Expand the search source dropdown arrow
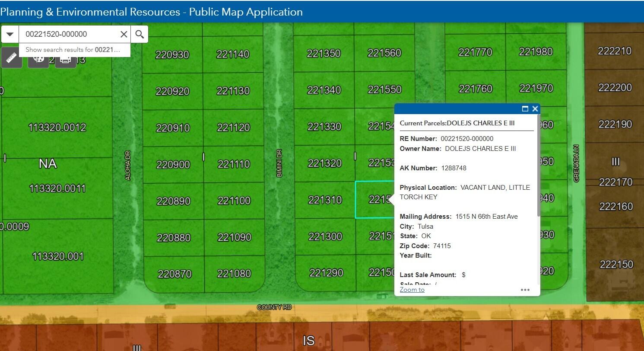Screen dimensions: 644x351 (10, 34)
